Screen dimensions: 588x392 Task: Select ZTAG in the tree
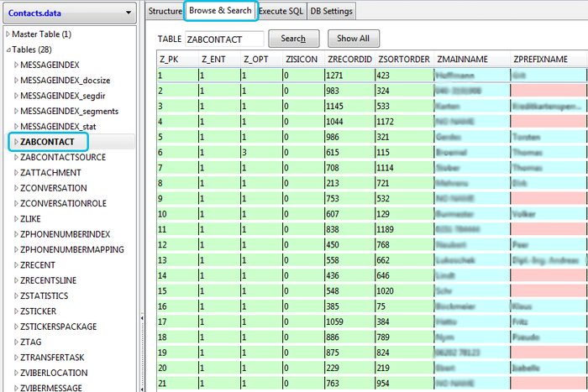tap(31, 342)
